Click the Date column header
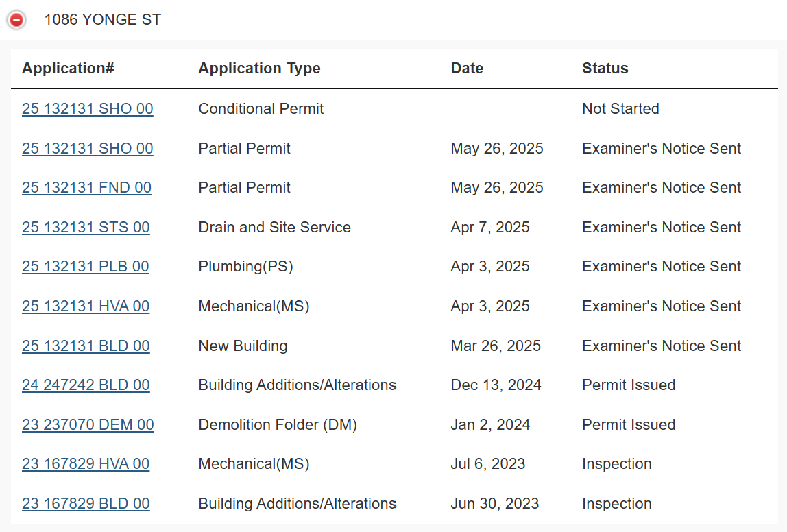787x532 pixels. [467, 69]
